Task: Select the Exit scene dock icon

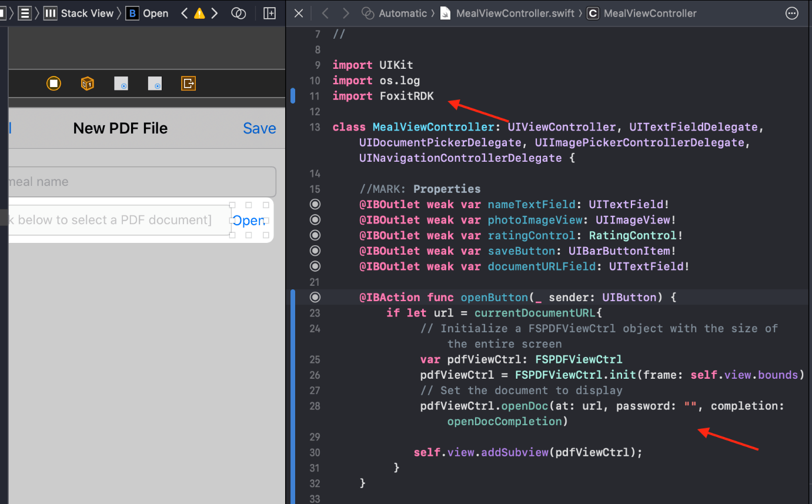Action: coord(188,84)
